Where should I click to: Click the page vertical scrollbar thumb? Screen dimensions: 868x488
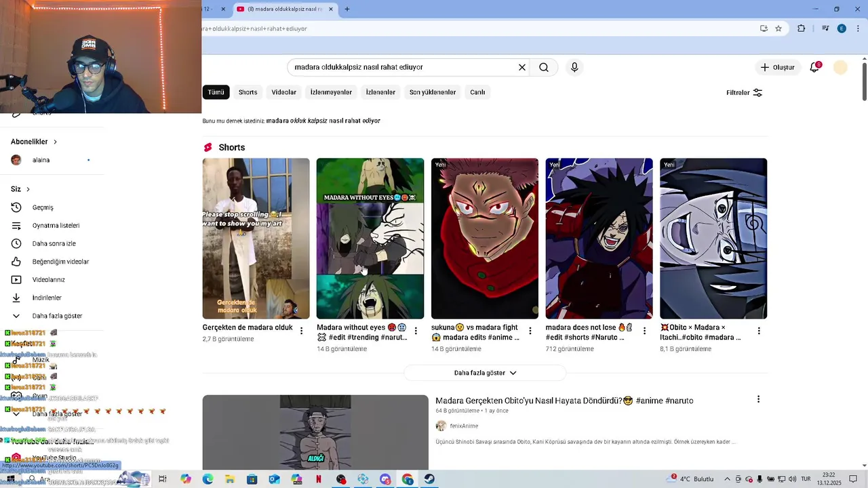[x=865, y=81]
